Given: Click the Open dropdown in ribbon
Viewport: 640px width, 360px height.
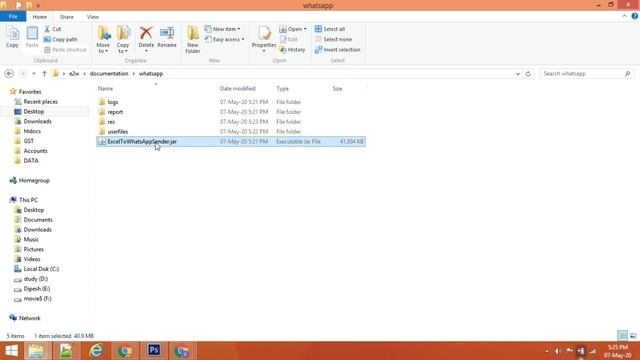Looking at the screenshot, I should click(293, 29).
